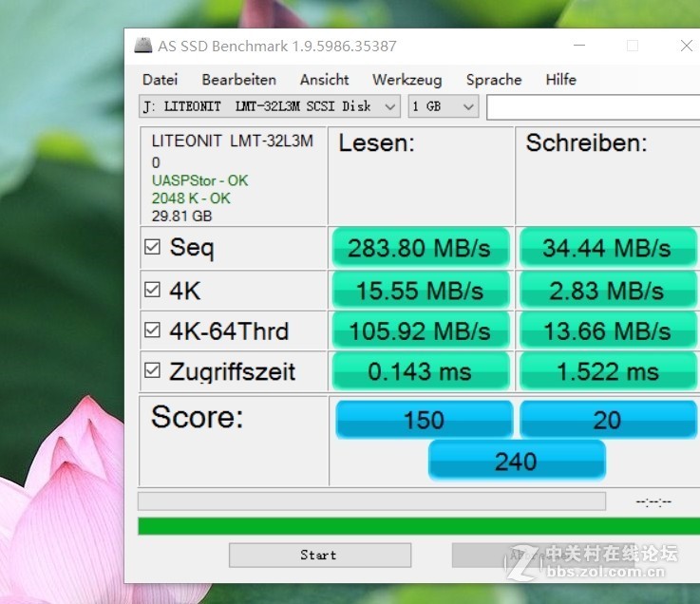Viewport: 700px width, 604px height.
Task: Click the Score label
Action: [x=198, y=417]
